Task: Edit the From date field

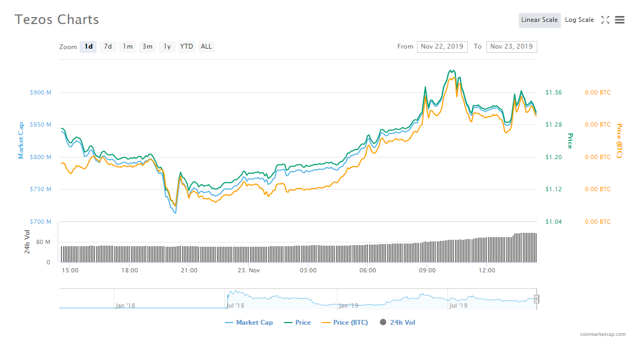Action: point(442,46)
